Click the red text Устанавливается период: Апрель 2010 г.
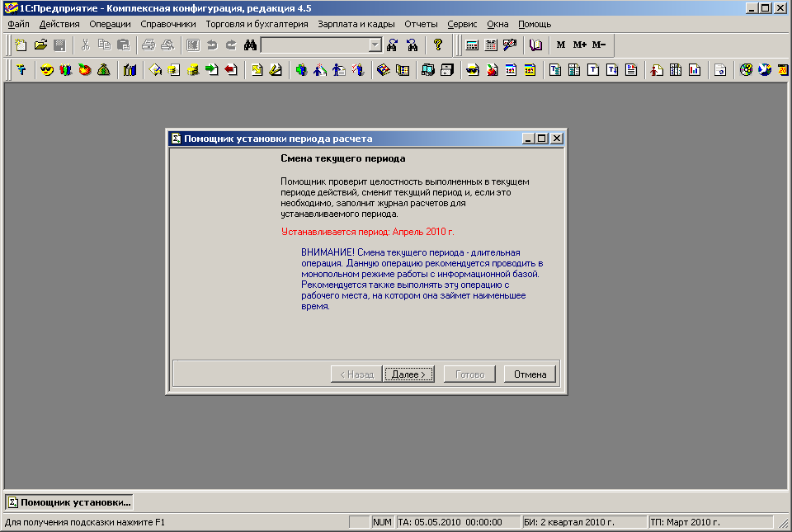 tap(368, 232)
